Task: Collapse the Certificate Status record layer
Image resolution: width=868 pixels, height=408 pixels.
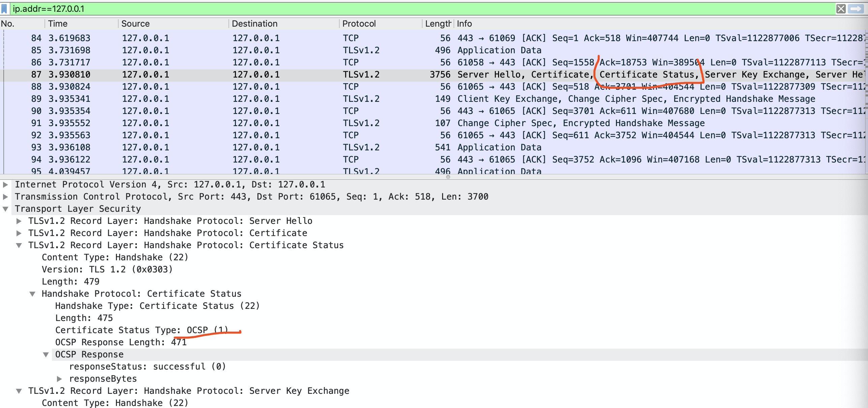Action: tap(19, 245)
